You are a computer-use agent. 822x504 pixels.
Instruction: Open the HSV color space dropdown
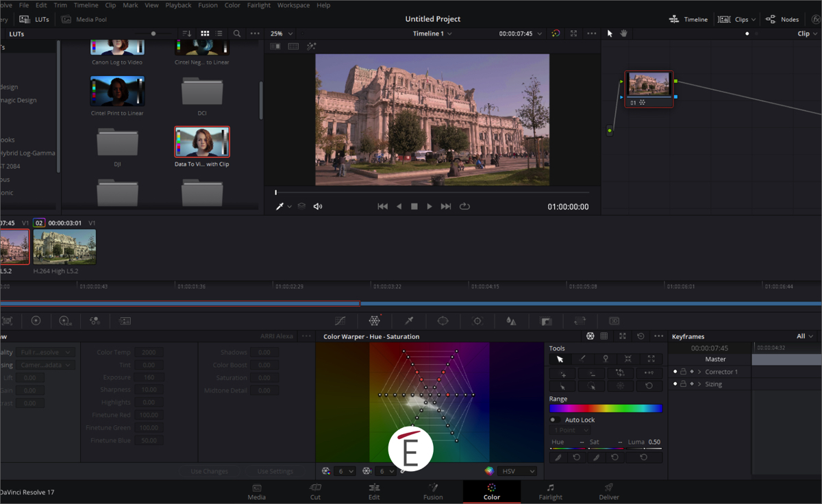click(x=519, y=471)
